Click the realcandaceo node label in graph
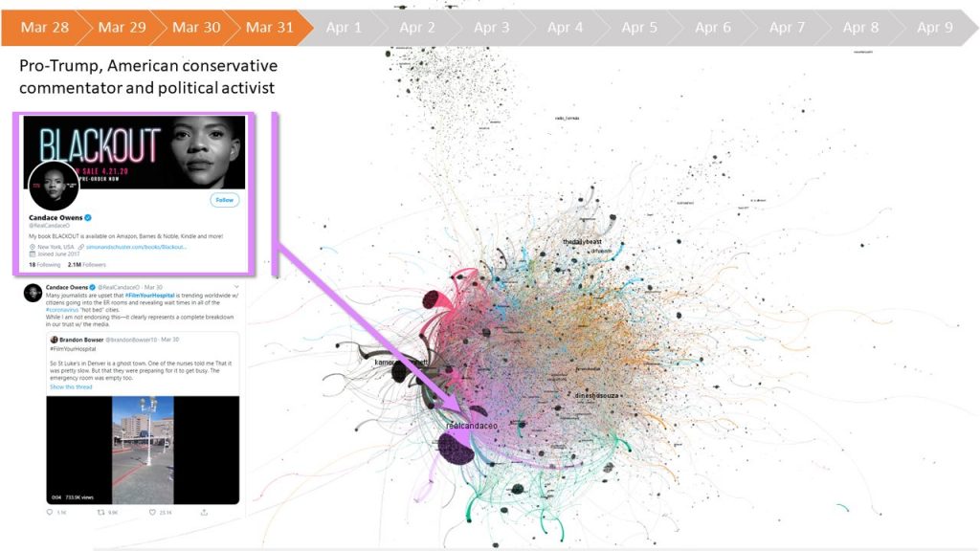 click(x=474, y=424)
